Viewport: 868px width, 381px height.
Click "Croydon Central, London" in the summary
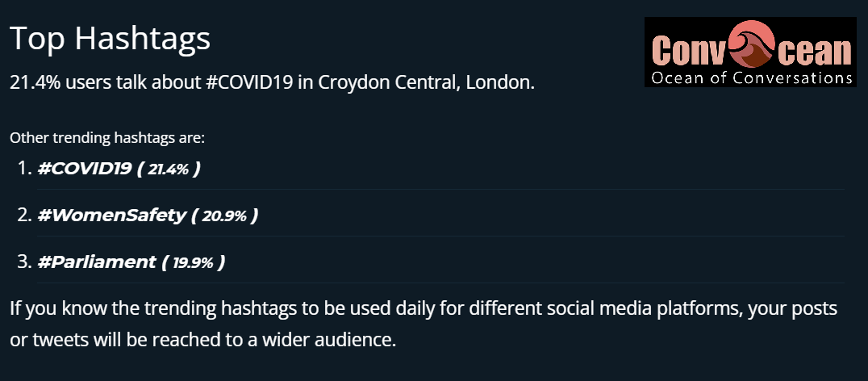point(427,82)
